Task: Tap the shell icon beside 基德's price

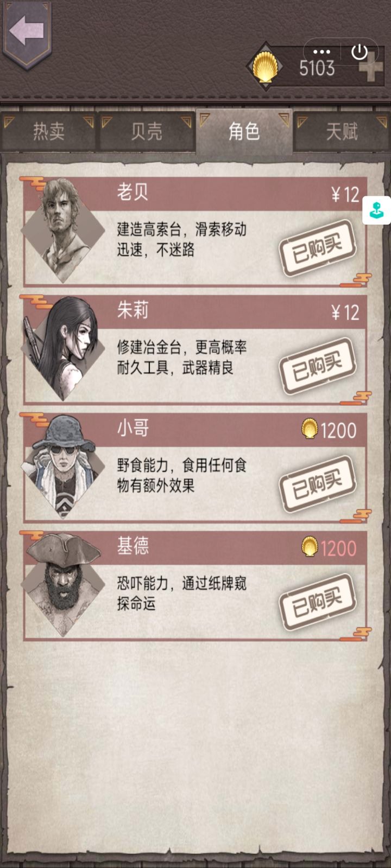Action: [310, 547]
